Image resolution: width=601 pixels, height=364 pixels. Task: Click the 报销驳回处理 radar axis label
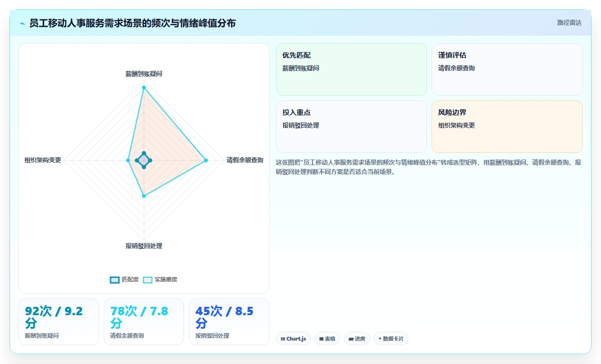click(x=144, y=246)
